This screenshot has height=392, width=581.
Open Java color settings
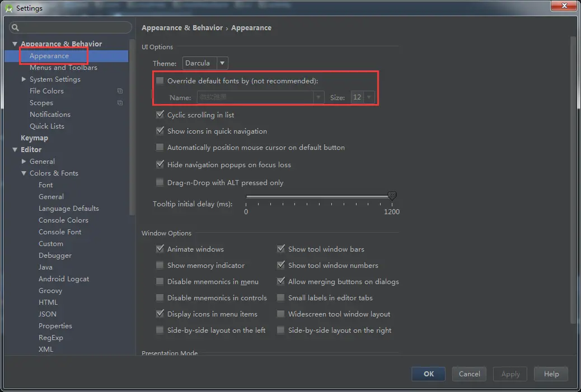click(45, 267)
